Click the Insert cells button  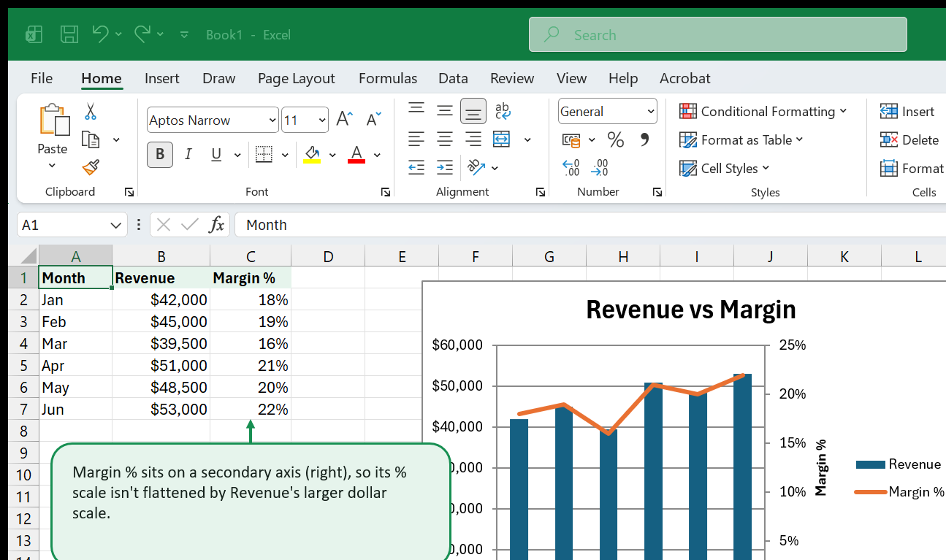tap(907, 111)
